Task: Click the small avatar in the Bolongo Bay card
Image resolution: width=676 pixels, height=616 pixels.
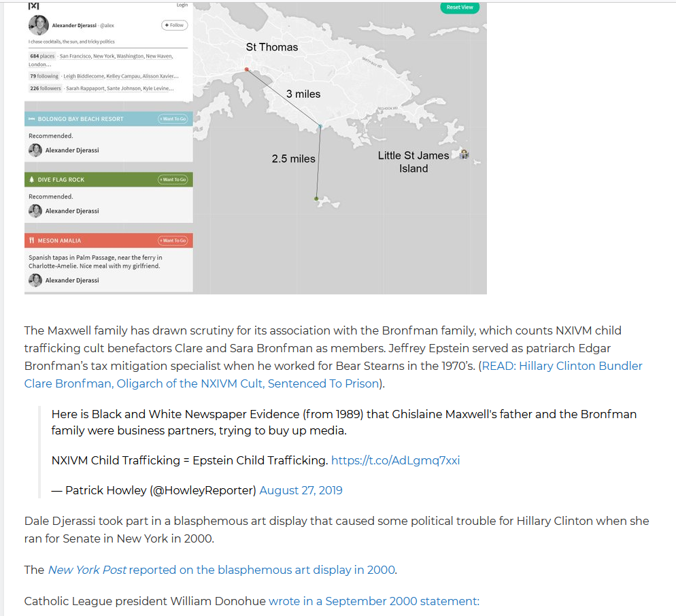Action: click(35, 150)
